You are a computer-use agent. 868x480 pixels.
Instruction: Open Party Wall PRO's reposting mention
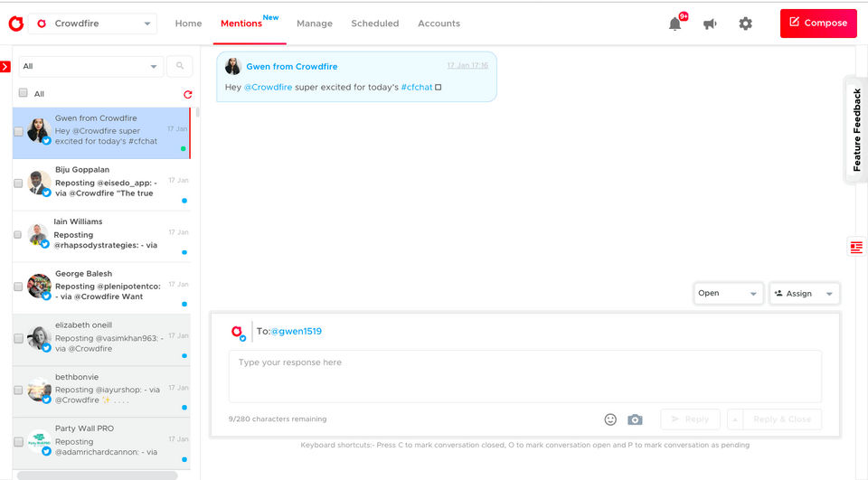(101, 442)
